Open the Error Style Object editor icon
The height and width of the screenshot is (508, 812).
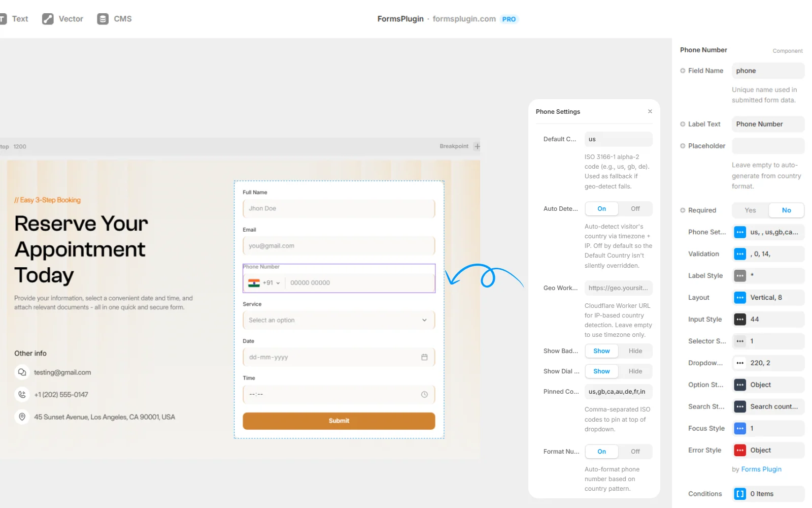tap(739, 450)
